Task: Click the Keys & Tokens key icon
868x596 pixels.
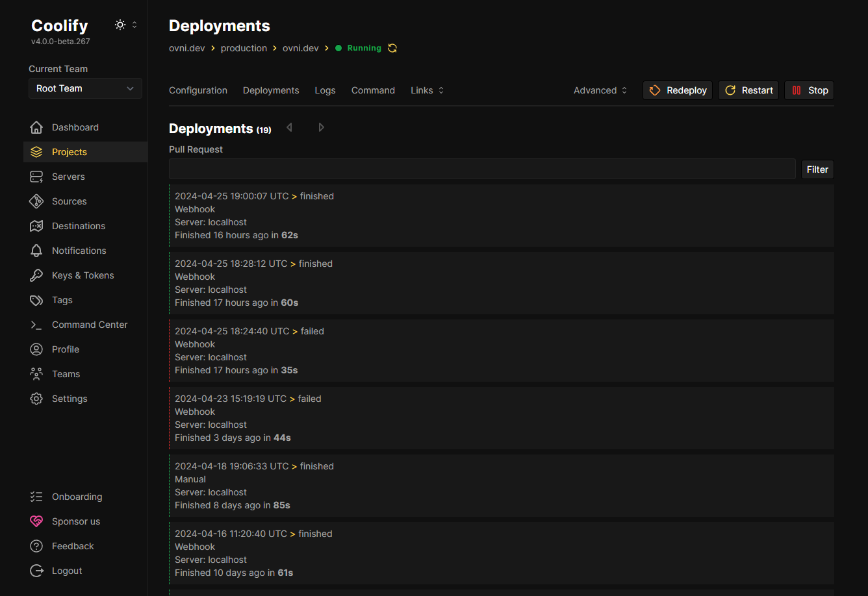Action: pos(36,275)
